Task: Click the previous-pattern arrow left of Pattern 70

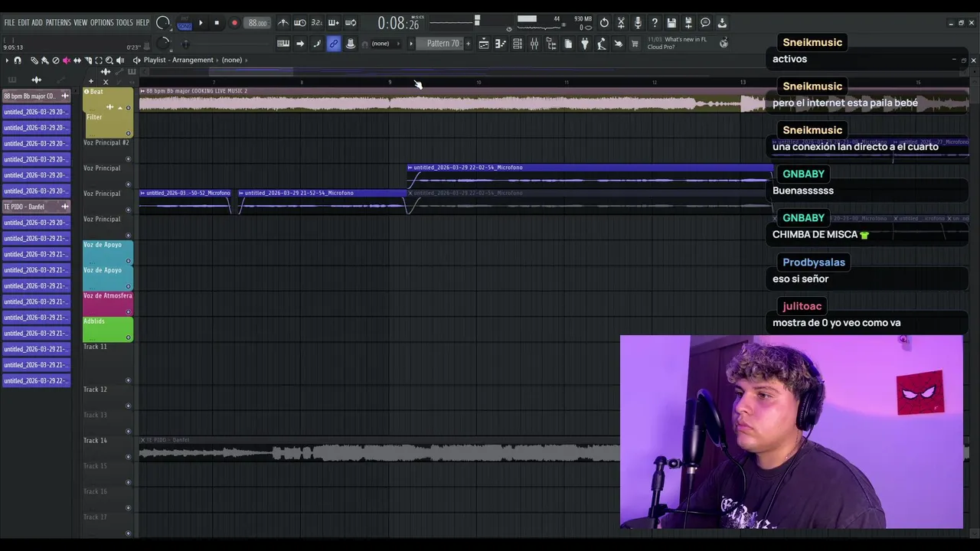Action: [x=411, y=44]
